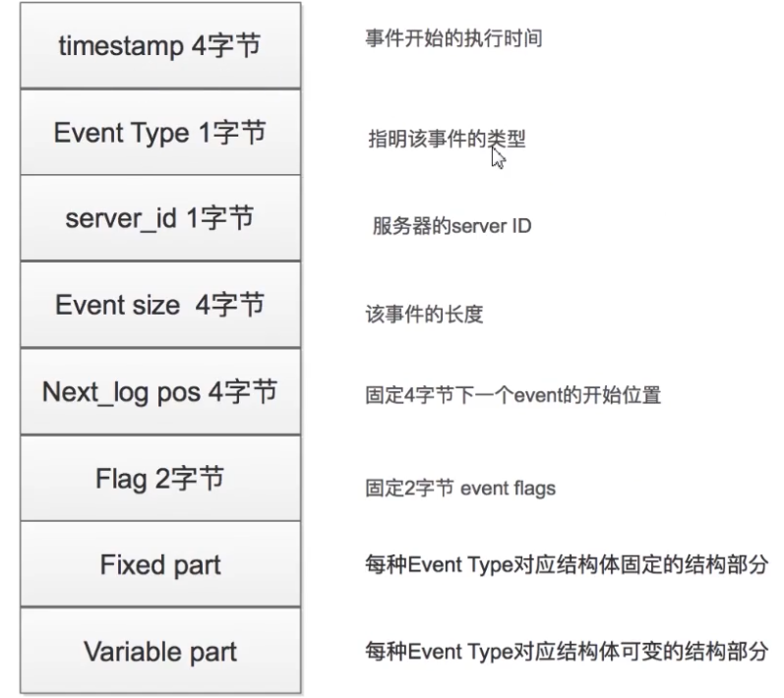Image resolution: width=784 pixels, height=698 pixels.
Task: Select the 'Event size 4字节' box
Action: 160,305
